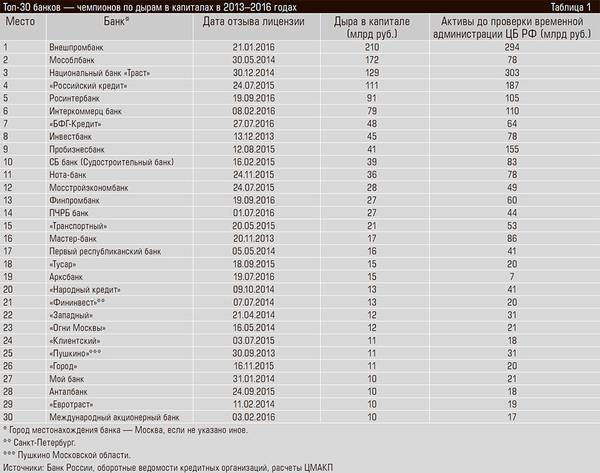The height and width of the screenshot is (473, 600).
Task: Click "Национальный банк «Траст»"
Action: (x=99, y=73)
